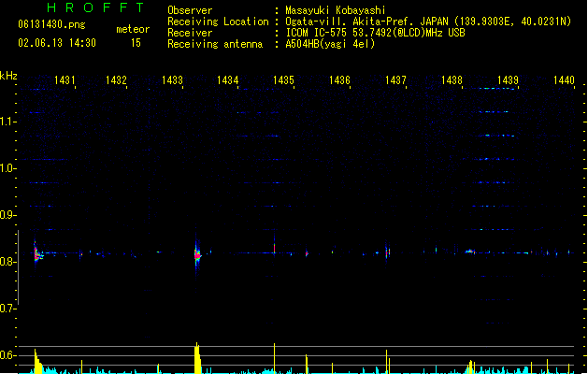This screenshot has height=374, width=588.
Task: Click the tallest yellow power peak after 1433
Action: coord(197,357)
